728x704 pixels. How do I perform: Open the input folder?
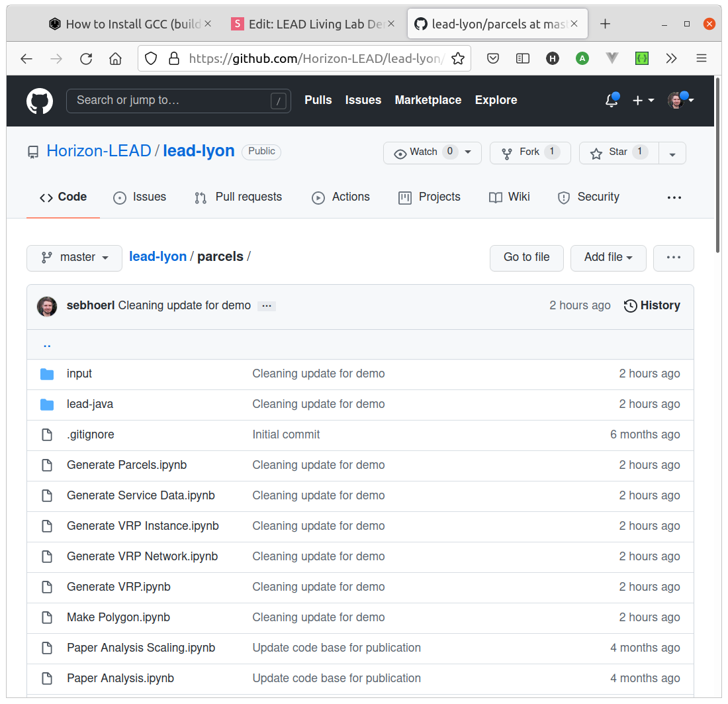tap(79, 374)
